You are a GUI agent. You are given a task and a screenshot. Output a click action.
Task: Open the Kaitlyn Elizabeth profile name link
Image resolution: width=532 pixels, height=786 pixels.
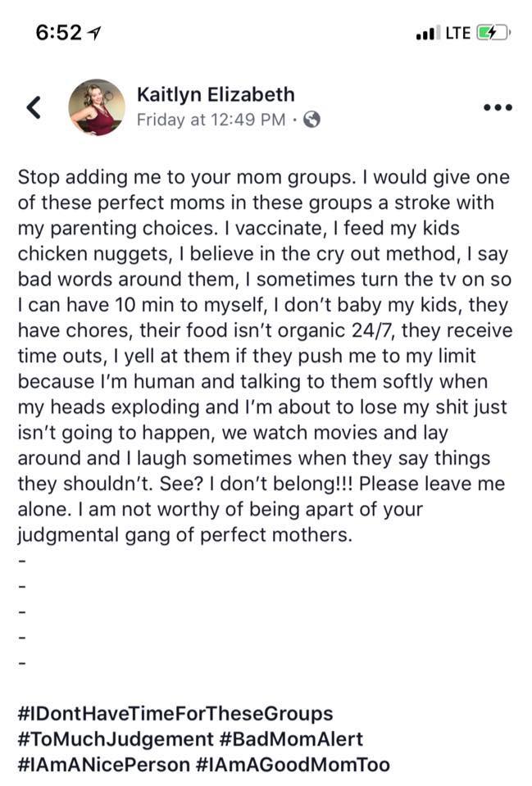coord(216,95)
